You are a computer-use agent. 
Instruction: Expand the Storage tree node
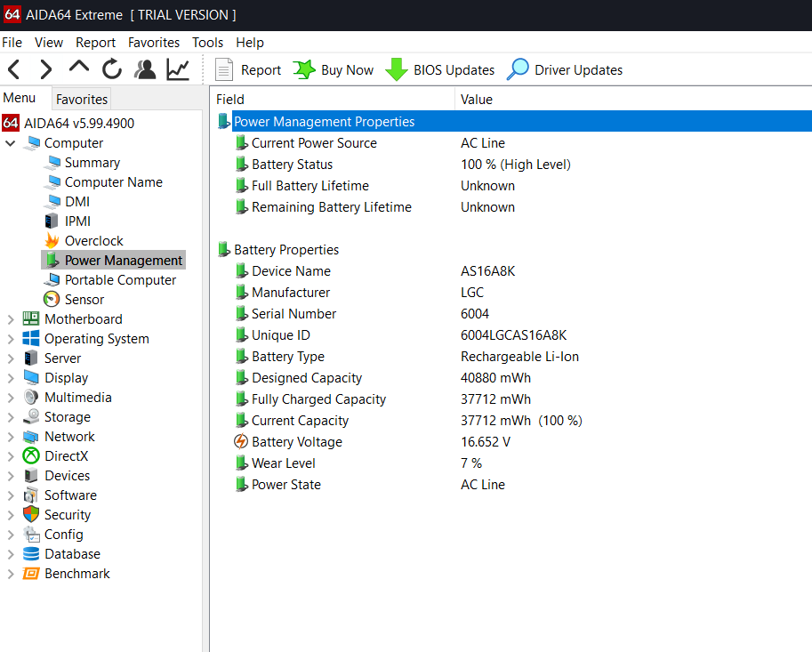[11, 417]
